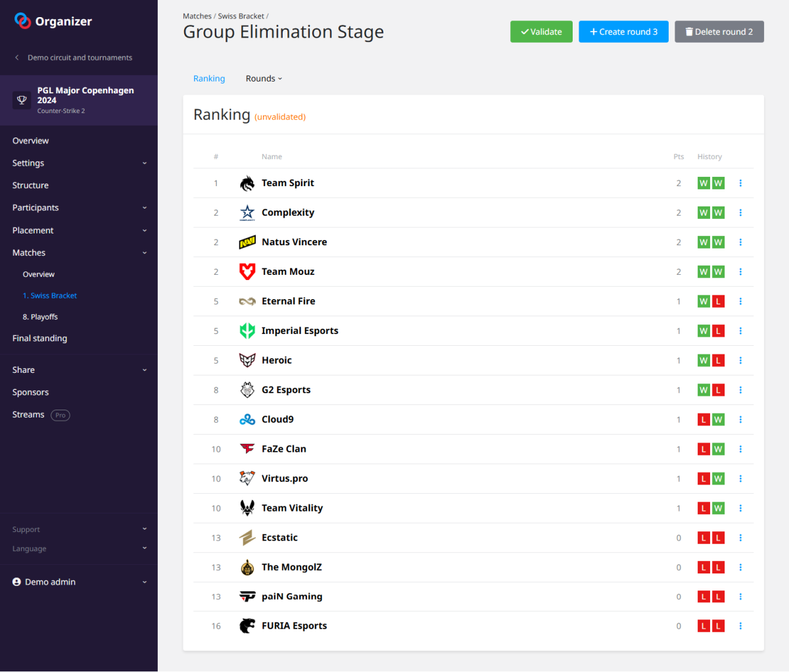Expand the Settings sidebar section
Viewport: 789px width, 672px height.
tap(79, 163)
